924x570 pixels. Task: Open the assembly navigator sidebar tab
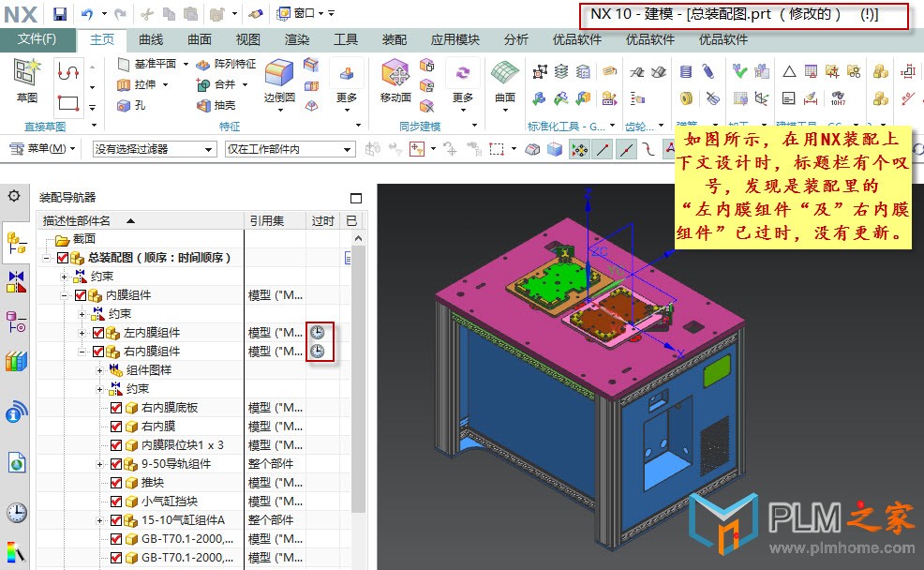click(x=17, y=242)
